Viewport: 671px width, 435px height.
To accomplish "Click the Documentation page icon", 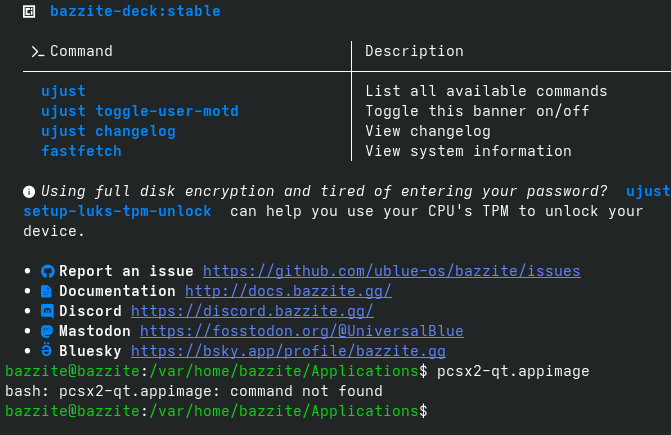I will (46, 291).
